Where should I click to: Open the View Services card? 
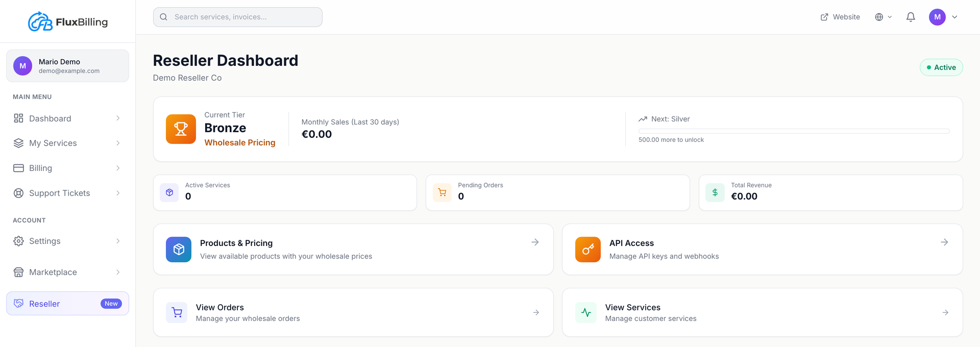pos(762,312)
